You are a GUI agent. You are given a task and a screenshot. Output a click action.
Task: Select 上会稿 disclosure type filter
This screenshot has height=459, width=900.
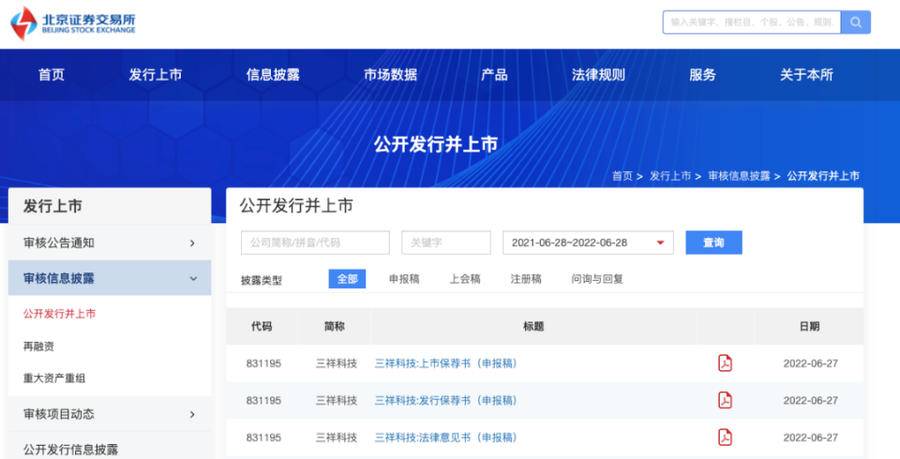(x=465, y=279)
